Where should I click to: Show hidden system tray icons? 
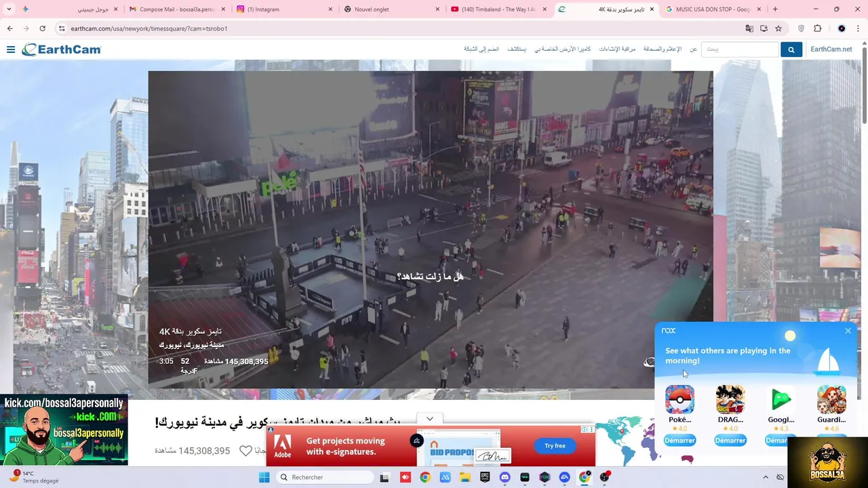tap(766, 477)
